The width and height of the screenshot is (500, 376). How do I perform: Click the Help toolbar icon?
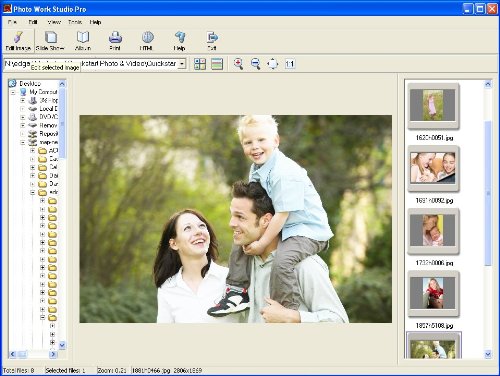(180, 41)
